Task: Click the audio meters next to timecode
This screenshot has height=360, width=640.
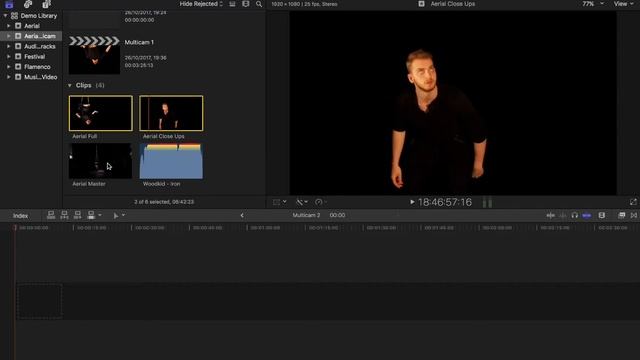Action: pos(487,202)
